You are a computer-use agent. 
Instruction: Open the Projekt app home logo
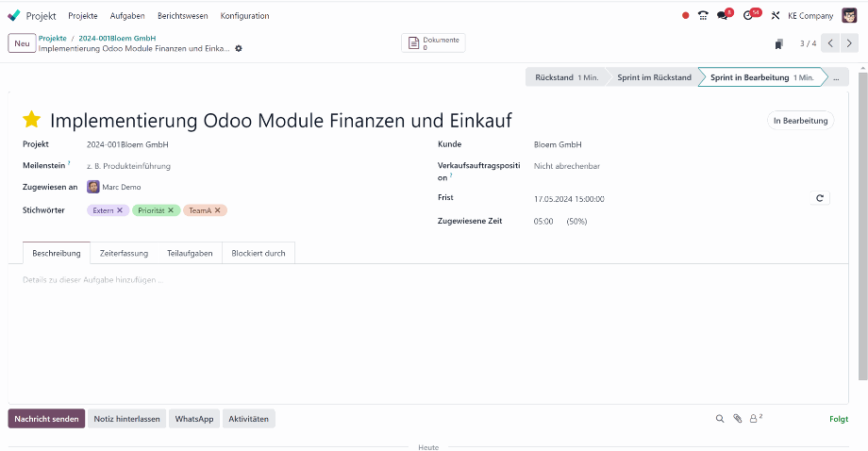[x=14, y=15]
